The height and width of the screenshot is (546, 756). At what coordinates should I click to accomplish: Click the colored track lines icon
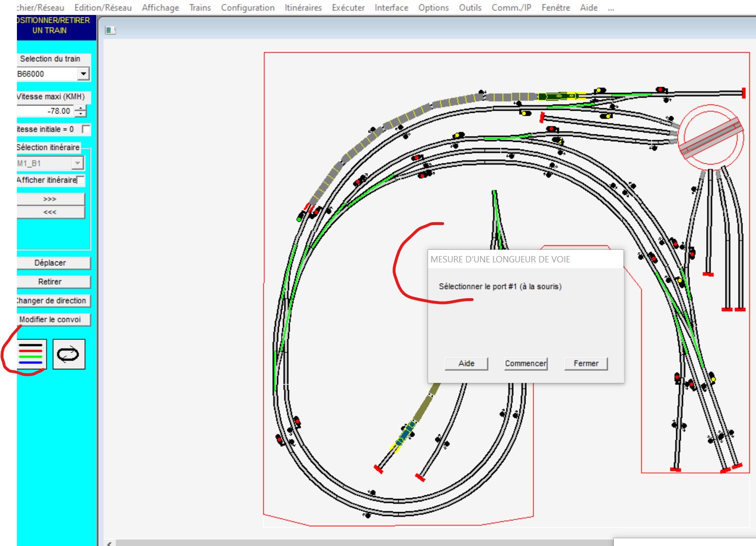point(32,354)
